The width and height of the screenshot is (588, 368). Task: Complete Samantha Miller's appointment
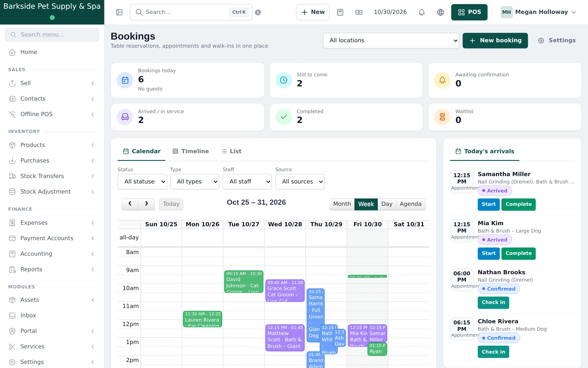coord(519,204)
